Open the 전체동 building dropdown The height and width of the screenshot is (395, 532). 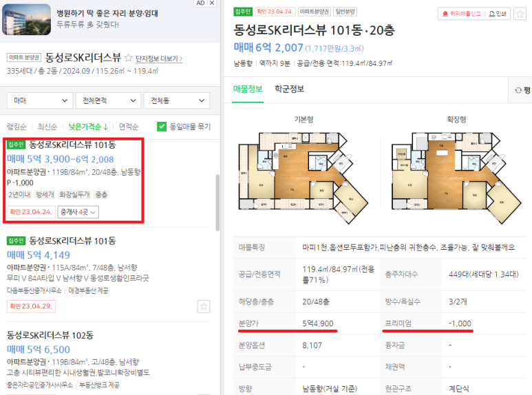point(177,100)
